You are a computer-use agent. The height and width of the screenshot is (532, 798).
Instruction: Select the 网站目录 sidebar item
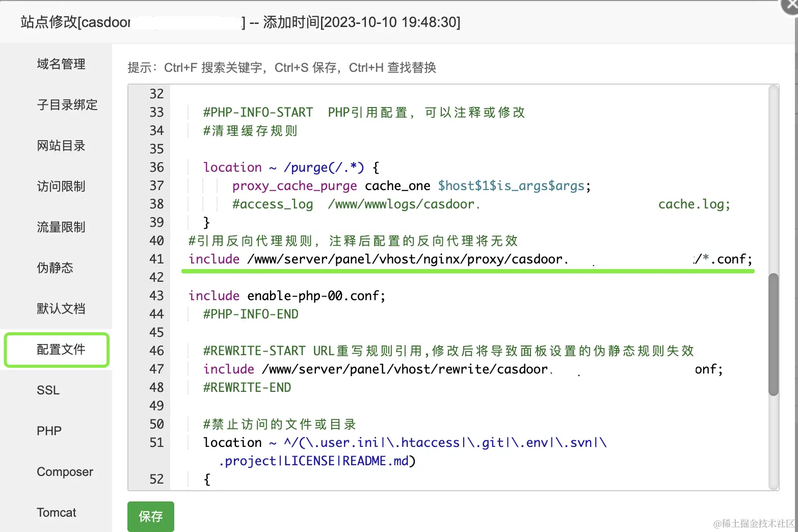pos(61,146)
